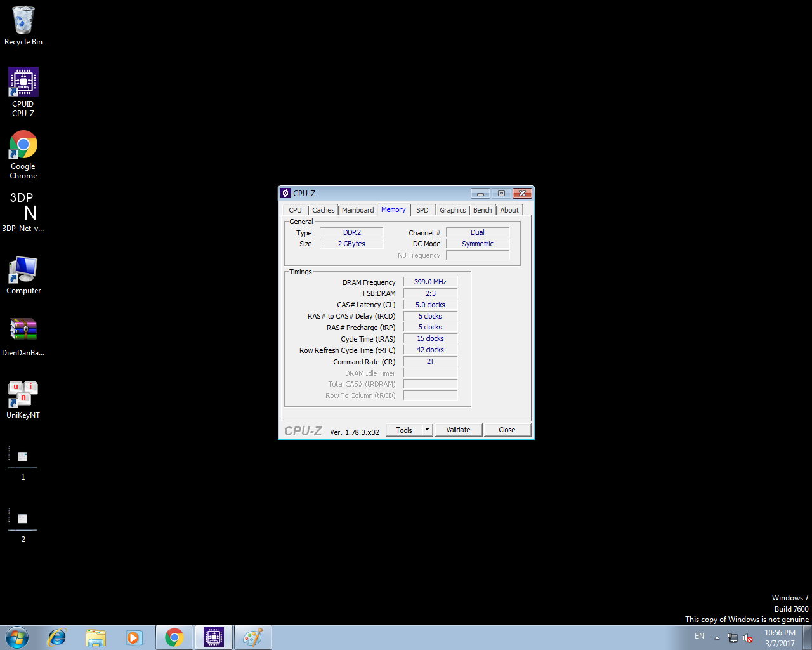Switch to the About tab

point(509,210)
